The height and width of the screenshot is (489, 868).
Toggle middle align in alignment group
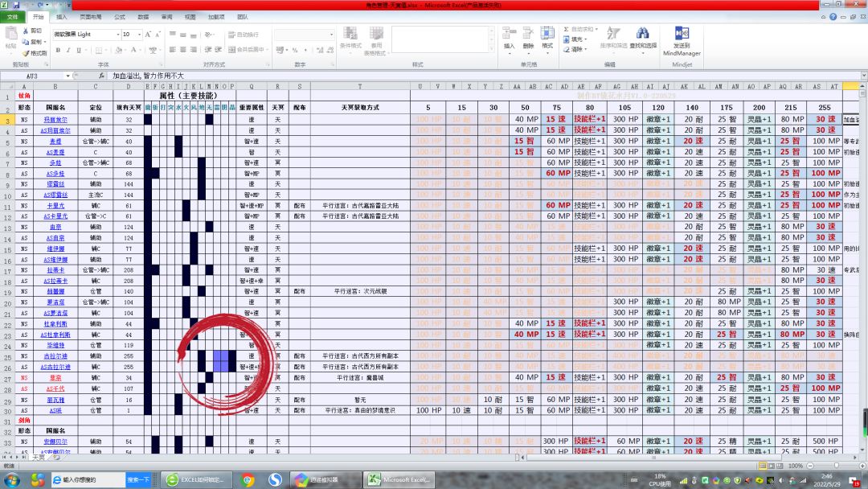182,35
